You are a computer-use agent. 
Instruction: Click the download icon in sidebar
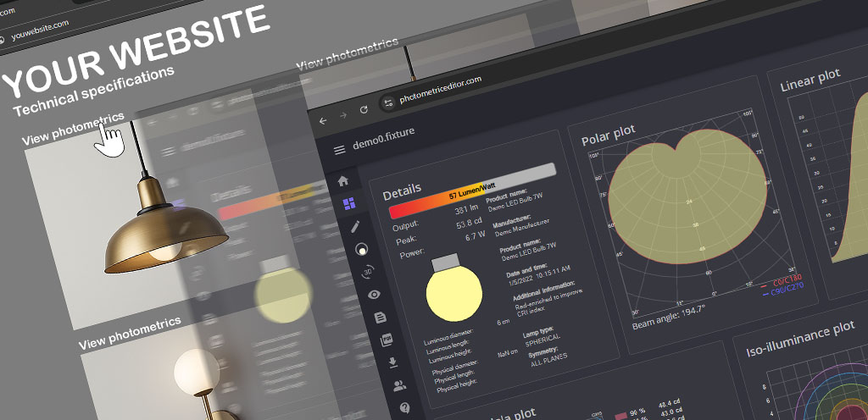393,362
